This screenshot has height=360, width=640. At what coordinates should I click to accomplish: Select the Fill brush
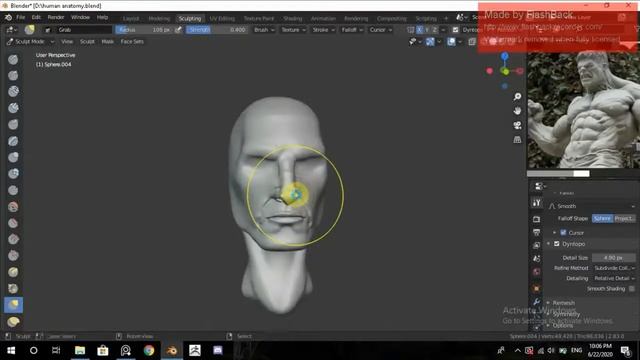(13, 239)
